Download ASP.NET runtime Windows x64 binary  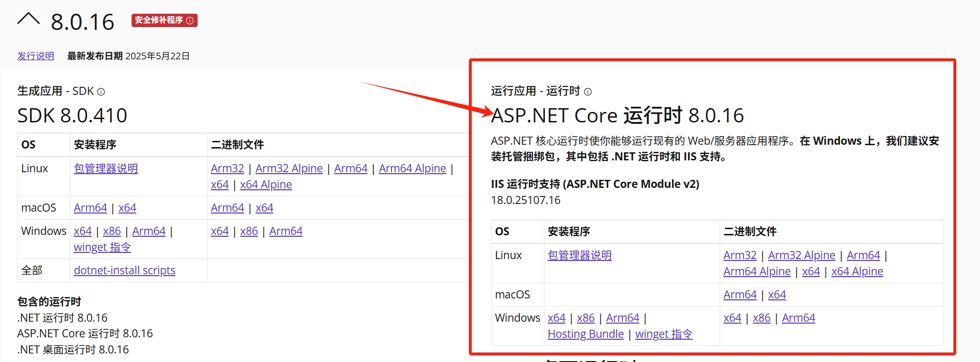coord(733,318)
